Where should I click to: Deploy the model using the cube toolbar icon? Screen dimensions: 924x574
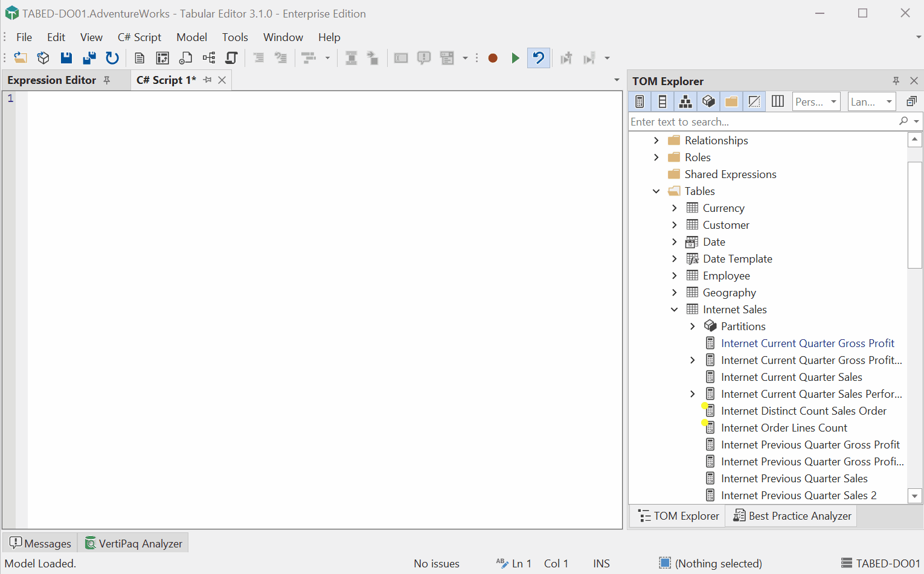tap(43, 57)
